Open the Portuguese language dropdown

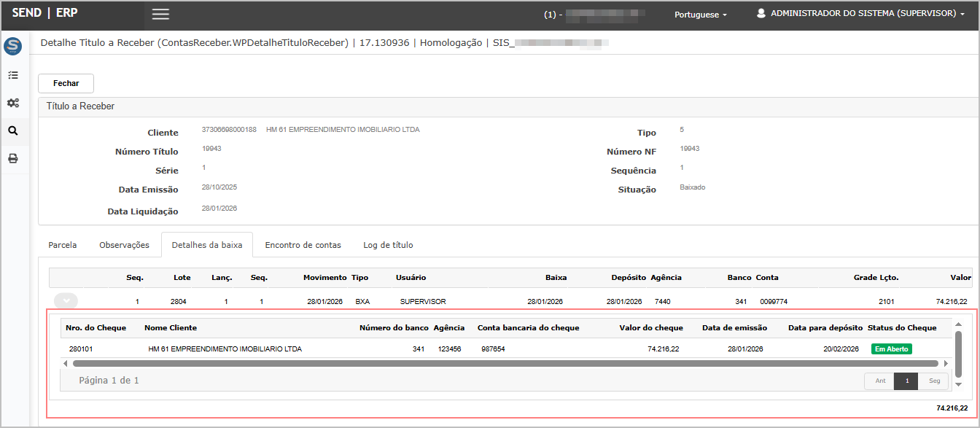coord(700,15)
